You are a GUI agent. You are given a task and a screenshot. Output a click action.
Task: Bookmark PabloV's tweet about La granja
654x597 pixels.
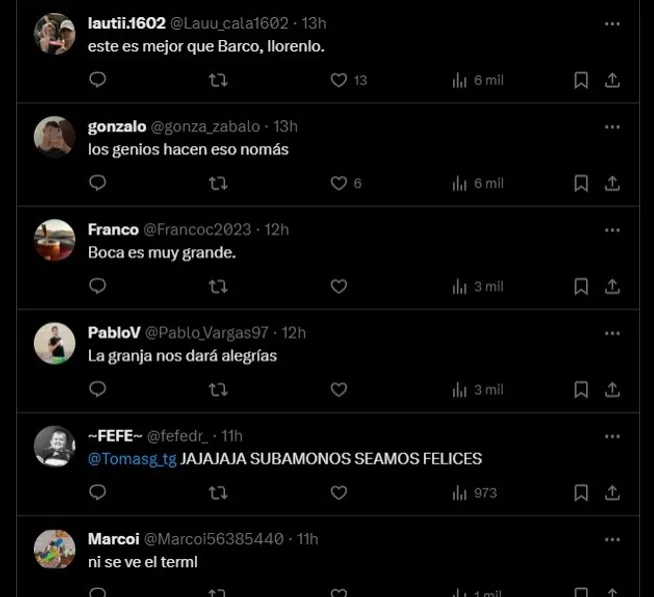point(581,390)
